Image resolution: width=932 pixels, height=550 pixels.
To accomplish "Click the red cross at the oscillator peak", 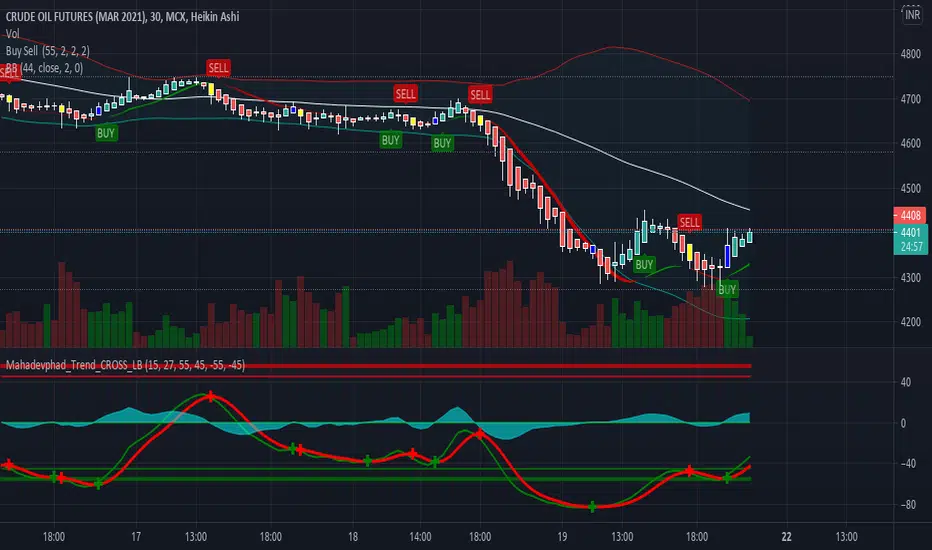I will pyautogui.click(x=210, y=396).
